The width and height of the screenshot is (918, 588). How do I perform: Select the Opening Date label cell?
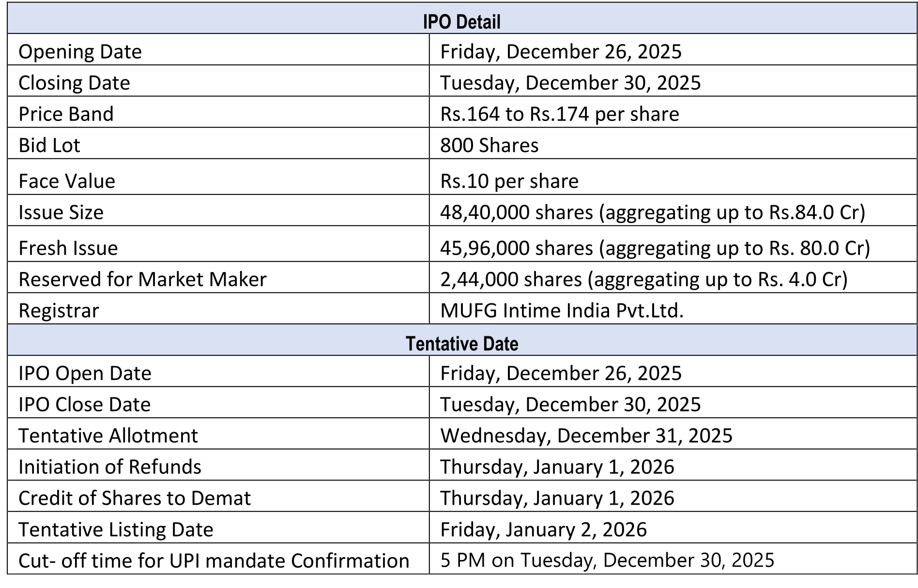pos(80,52)
